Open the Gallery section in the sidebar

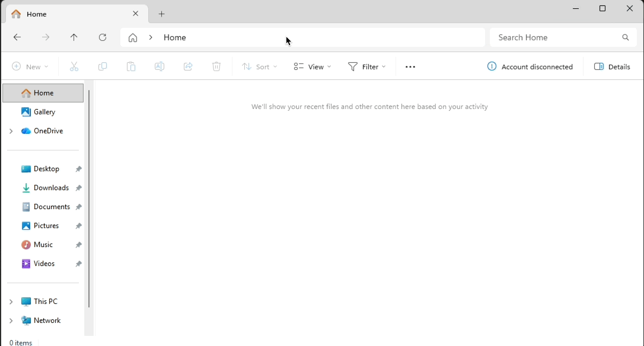(x=44, y=111)
